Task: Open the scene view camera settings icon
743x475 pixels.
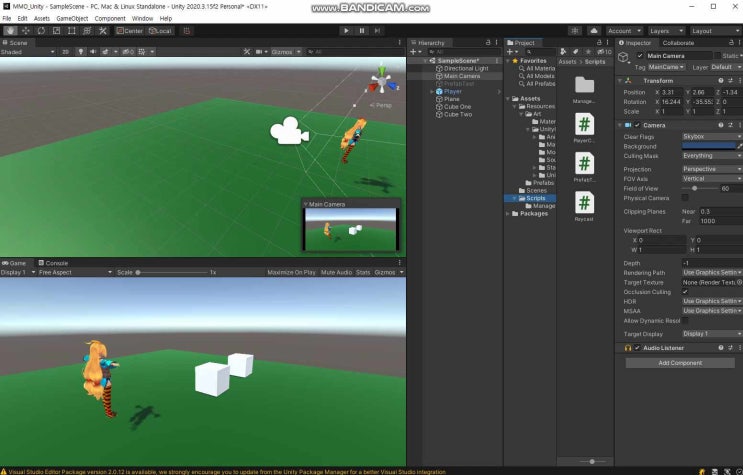Action: (x=261, y=52)
